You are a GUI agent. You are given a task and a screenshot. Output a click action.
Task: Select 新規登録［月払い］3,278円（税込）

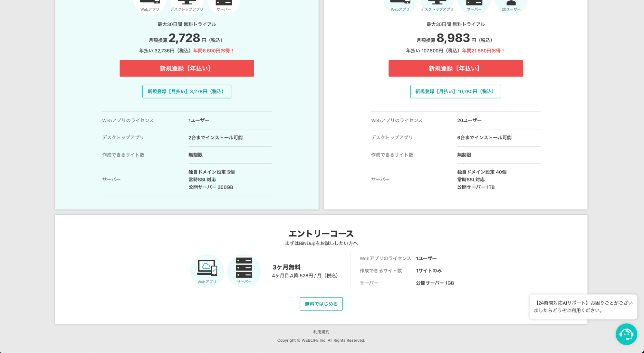click(187, 91)
